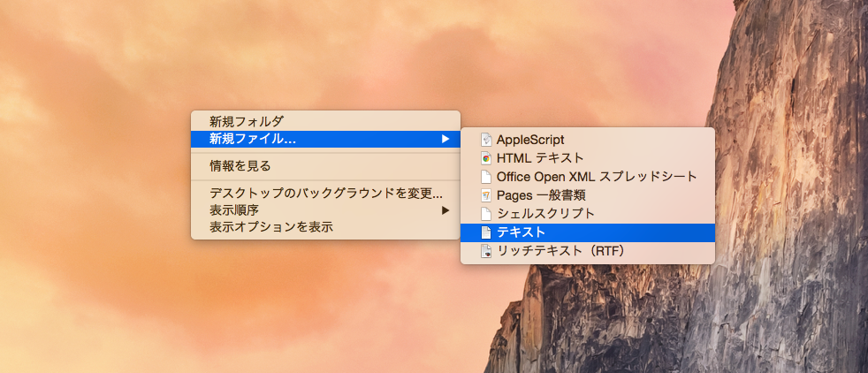
Task: Expand the 表示順序 submenu arrow
Action: 445,210
